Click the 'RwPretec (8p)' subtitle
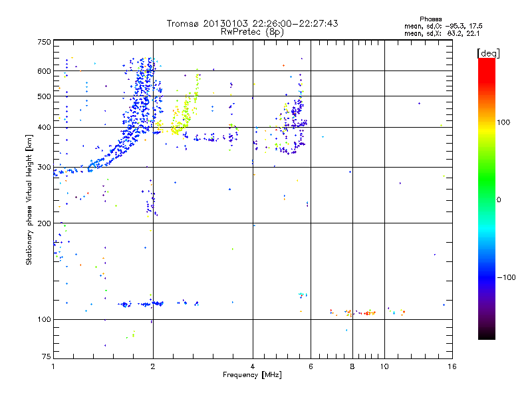532x399 pixels. [x=252, y=32]
